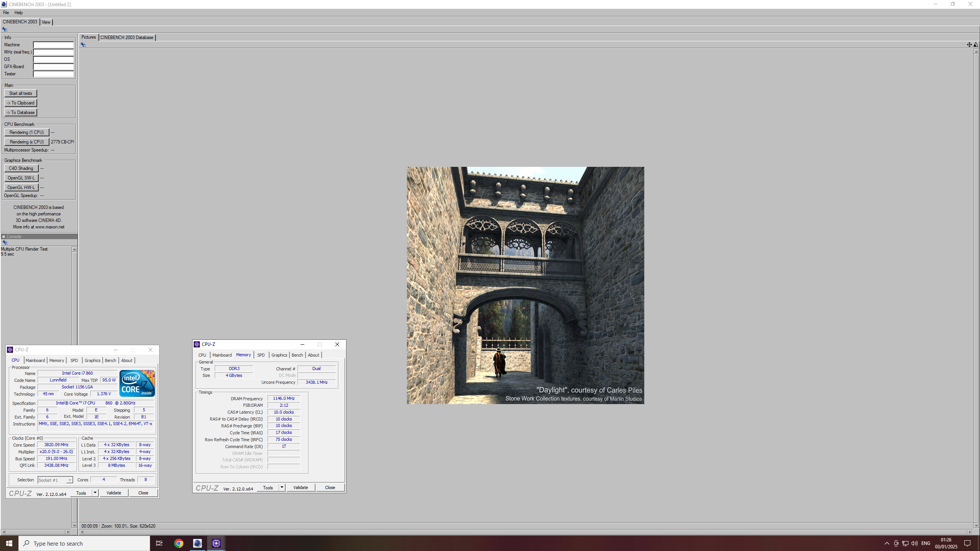
Task: Click Pictures panel vertical scrollbar down arrow
Action: coord(976,526)
